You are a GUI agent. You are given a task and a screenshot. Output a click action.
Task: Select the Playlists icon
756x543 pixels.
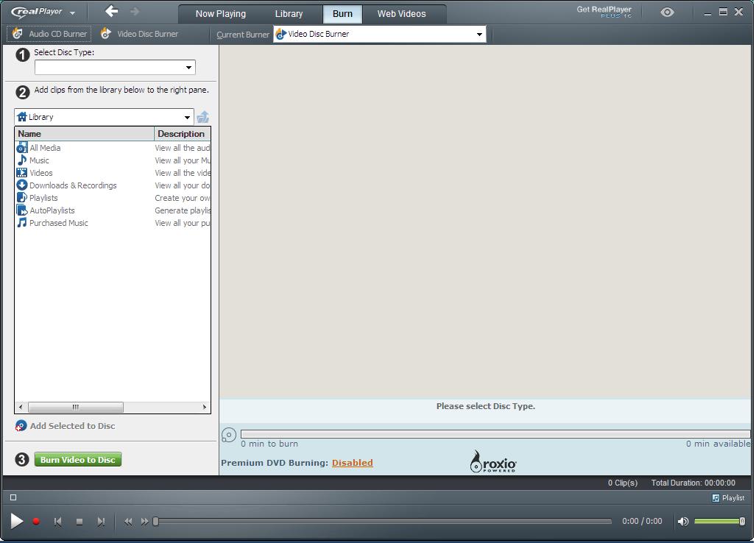(x=22, y=197)
